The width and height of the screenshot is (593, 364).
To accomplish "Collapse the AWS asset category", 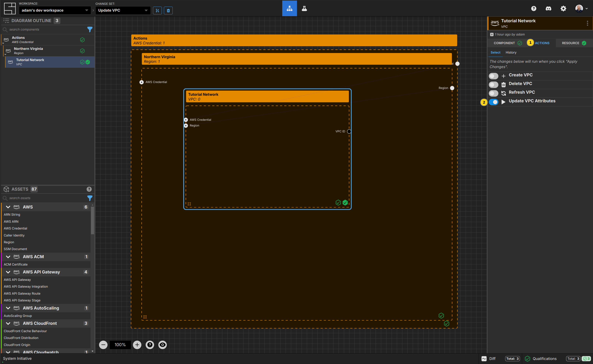I will [8, 207].
